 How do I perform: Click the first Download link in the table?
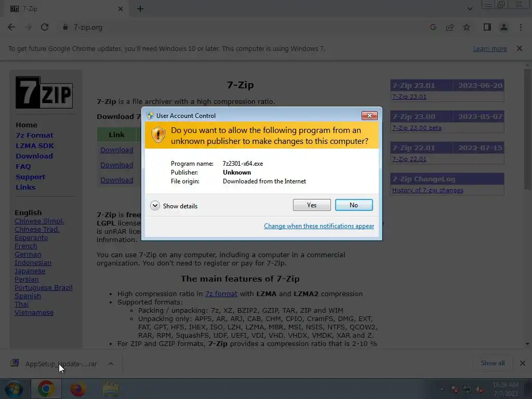(x=117, y=150)
